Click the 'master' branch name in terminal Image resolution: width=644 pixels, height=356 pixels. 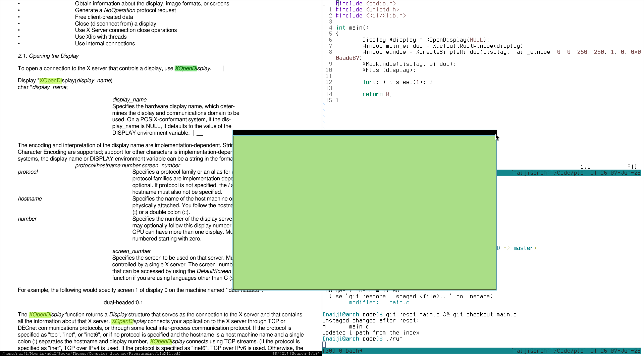tap(523, 248)
